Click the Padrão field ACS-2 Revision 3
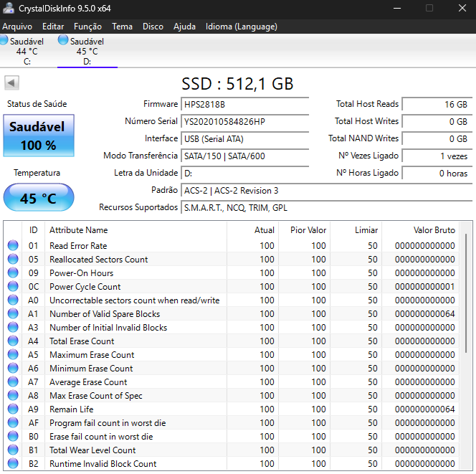The height and width of the screenshot is (474, 476). [x=327, y=191]
